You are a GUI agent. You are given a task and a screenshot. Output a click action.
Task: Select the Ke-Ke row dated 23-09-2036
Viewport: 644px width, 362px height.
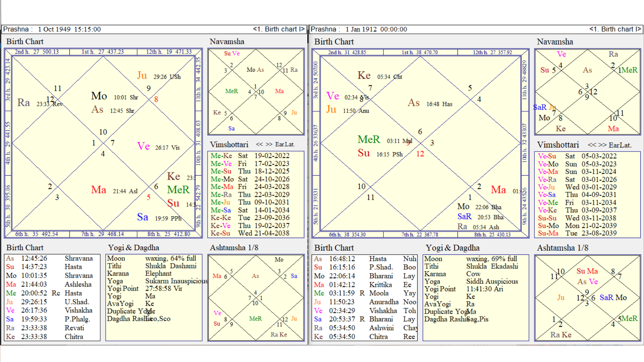tap(250, 218)
